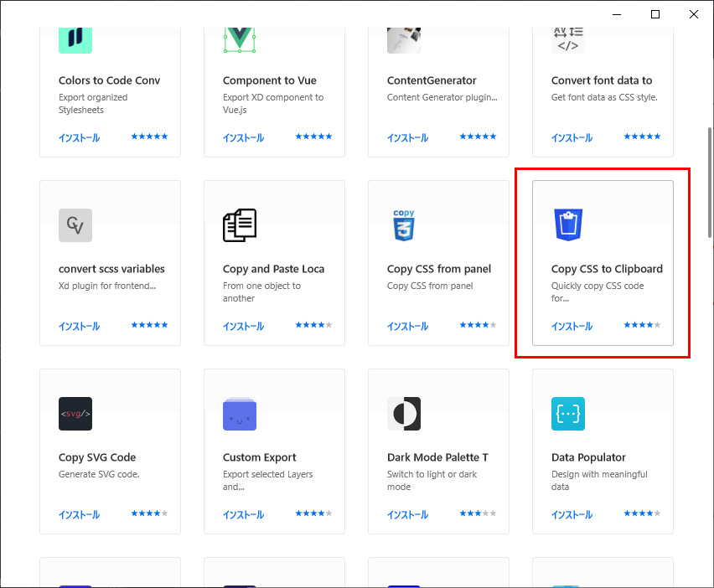Screen dimensions: 714x588
Task: Install the Dark Mode Palette plugin
Action: (407, 515)
